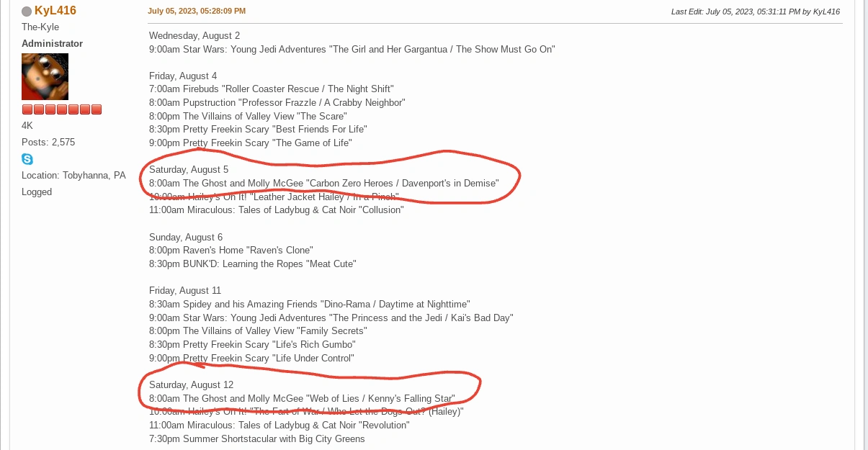Screen dimensions: 868x450
Task: Click the first red karma square under avatar
Action: pos(27,109)
